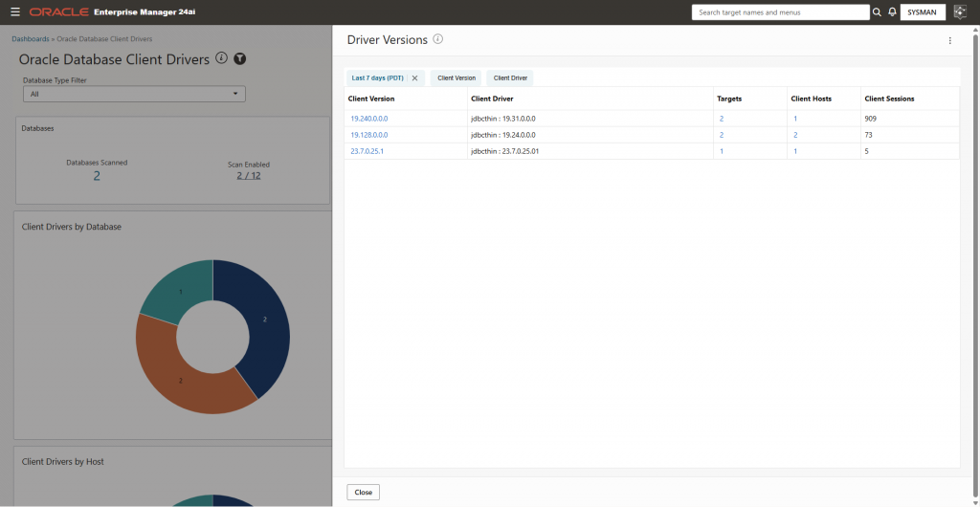Open client version 19.128.0.0.0 link

click(x=369, y=135)
